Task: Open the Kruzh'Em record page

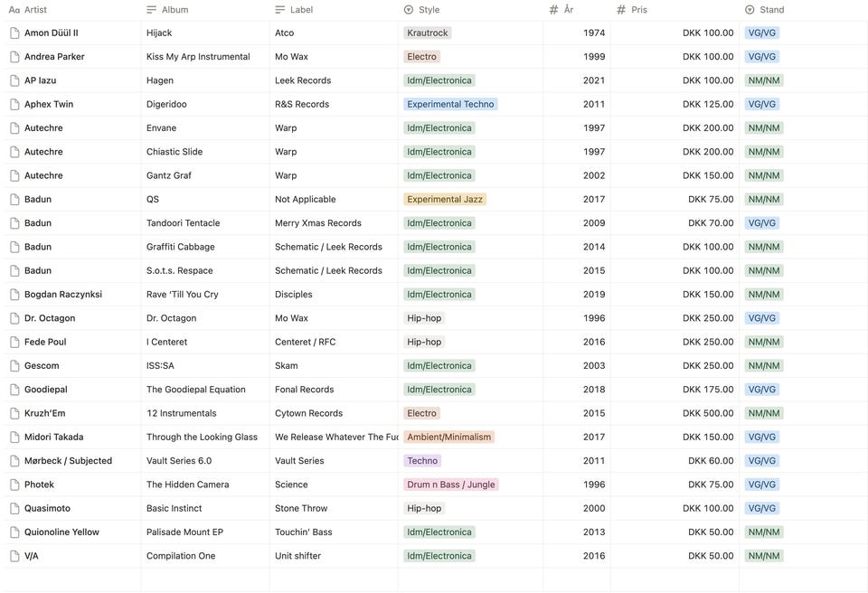Action: pos(44,413)
